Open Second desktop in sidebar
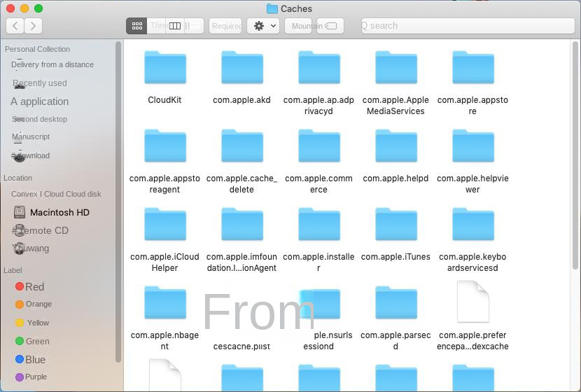Viewport: 581px width, 392px height. pyautogui.click(x=40, y=119)
